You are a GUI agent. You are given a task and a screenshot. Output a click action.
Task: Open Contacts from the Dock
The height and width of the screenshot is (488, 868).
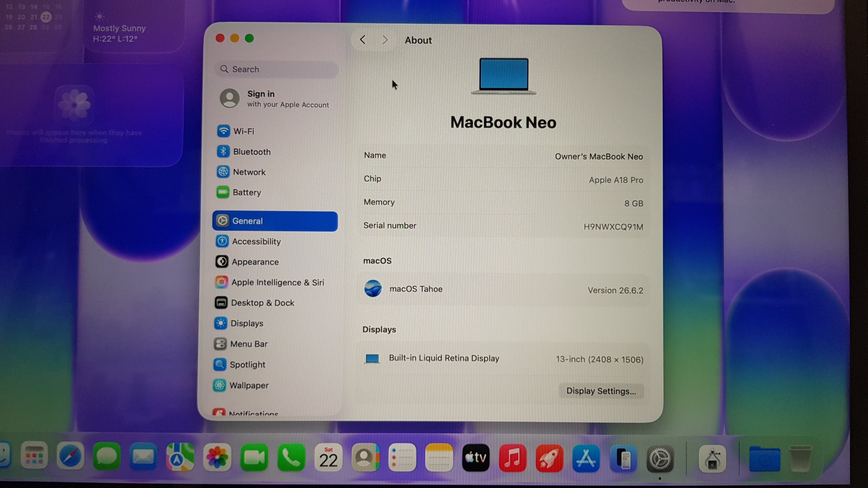365,457
